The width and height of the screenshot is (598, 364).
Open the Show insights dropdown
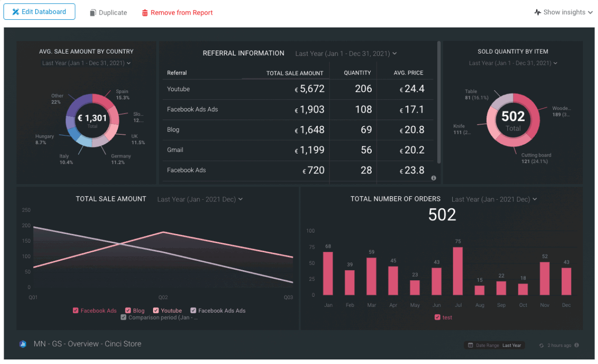564,12
